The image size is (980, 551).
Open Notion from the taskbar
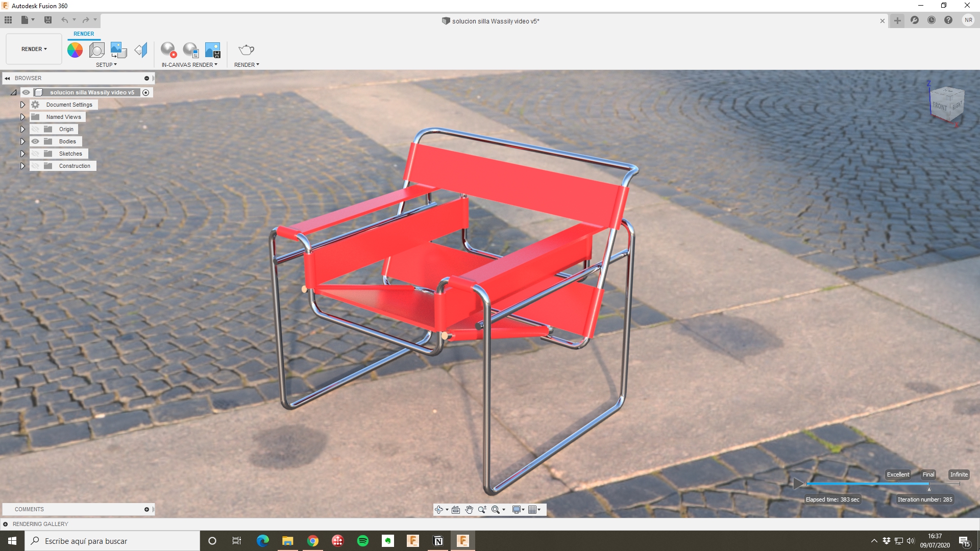pos(438,541)
